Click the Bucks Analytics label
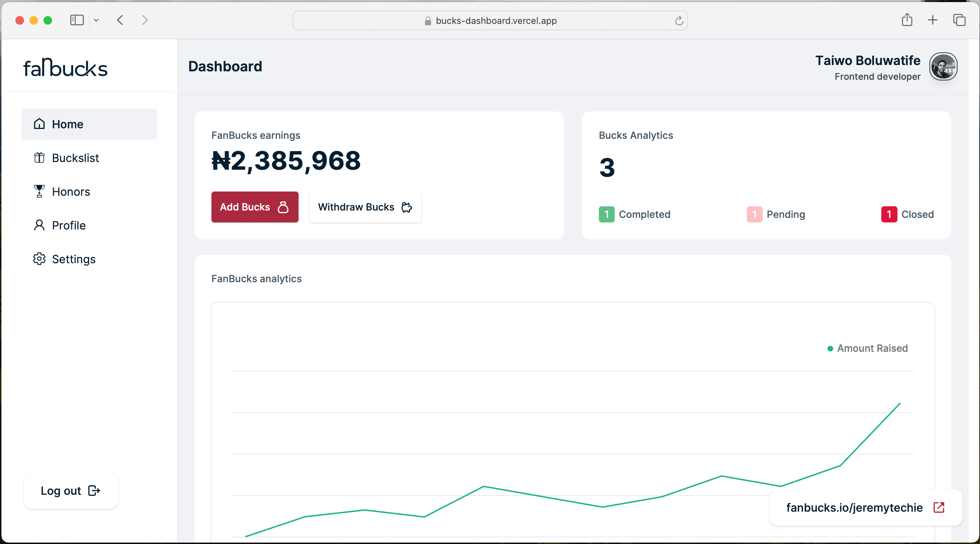The height and width of the screenshot is (544, 980). [x=636, y=135]
